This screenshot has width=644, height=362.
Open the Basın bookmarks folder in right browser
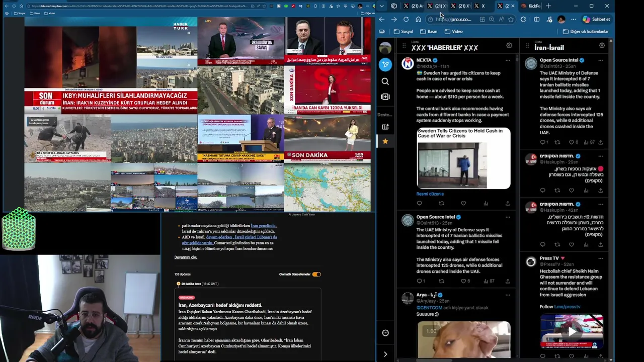click(429, 31)
